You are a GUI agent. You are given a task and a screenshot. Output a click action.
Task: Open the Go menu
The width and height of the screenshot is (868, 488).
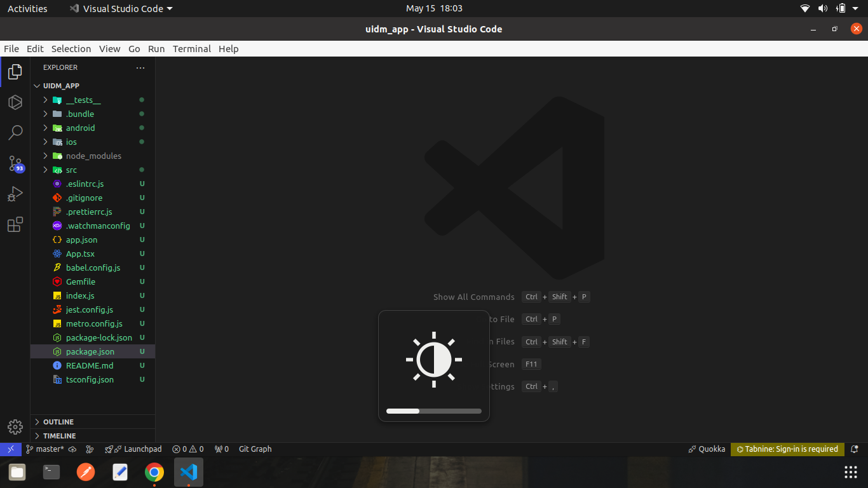(134, 49)
